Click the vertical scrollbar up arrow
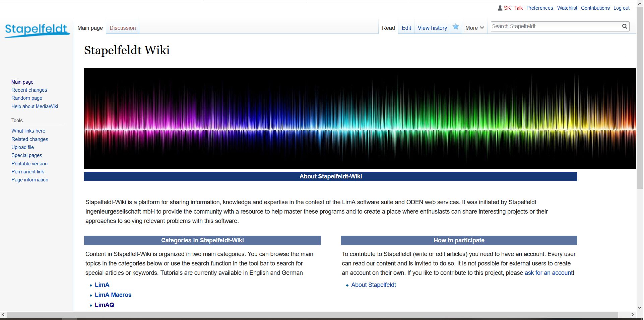Screen dimensions: 644x320 [x=640, y=3]
